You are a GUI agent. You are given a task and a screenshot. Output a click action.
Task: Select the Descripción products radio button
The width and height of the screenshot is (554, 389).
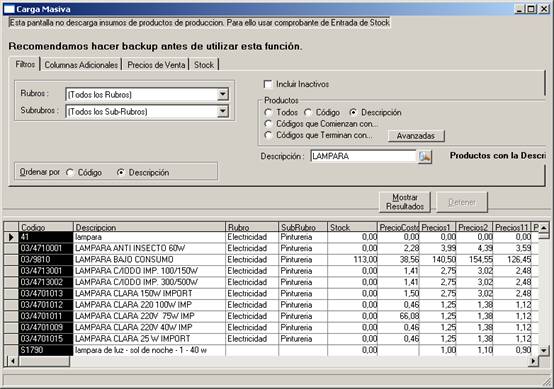click(353, 113)
